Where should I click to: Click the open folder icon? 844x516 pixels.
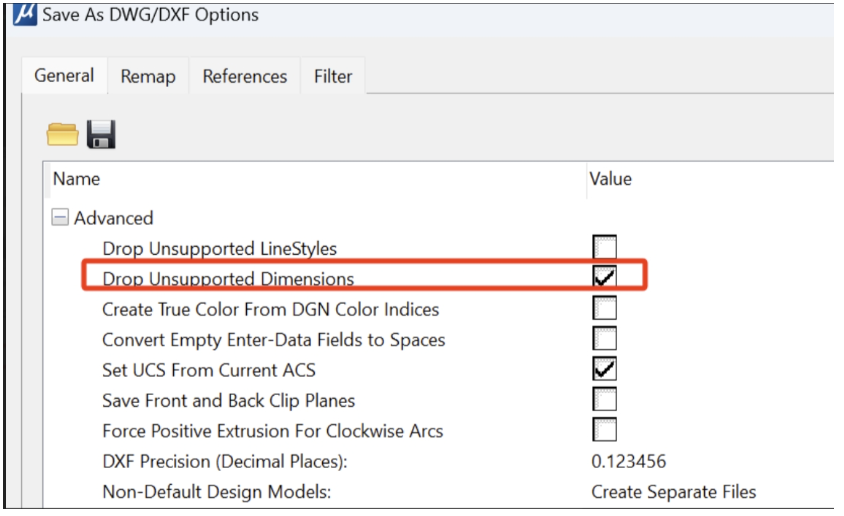(x=62, y=134)
